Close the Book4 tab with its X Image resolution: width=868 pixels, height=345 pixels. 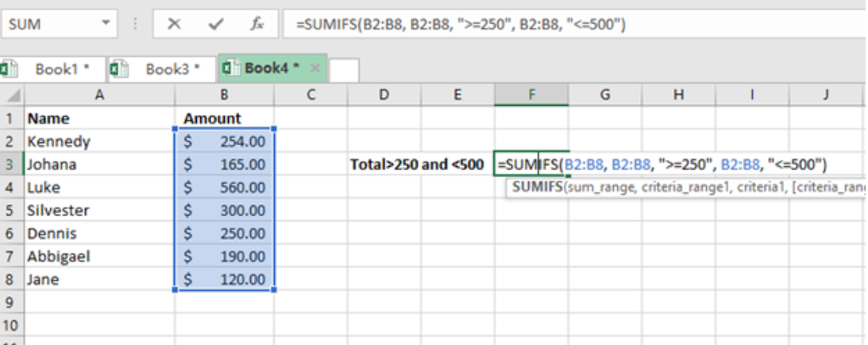[x=315, y=68]
